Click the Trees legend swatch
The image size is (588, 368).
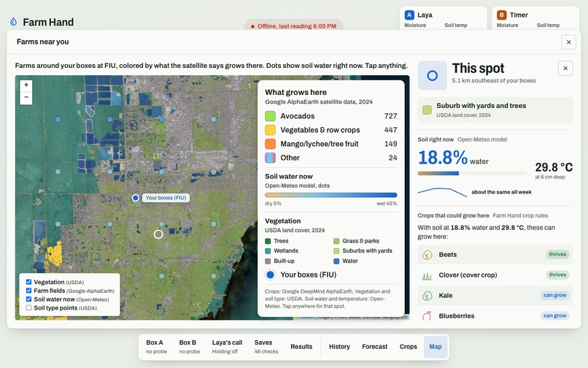(268, 241)
